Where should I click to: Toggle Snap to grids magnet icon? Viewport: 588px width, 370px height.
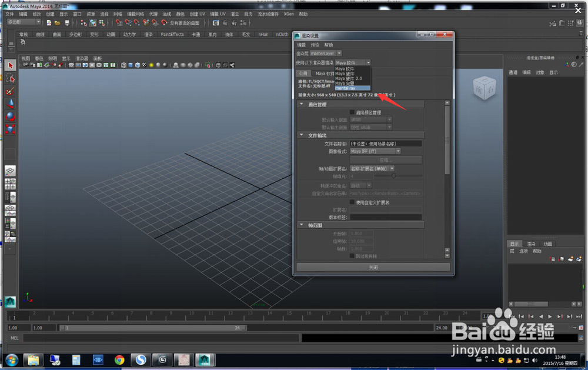(119, 23)
